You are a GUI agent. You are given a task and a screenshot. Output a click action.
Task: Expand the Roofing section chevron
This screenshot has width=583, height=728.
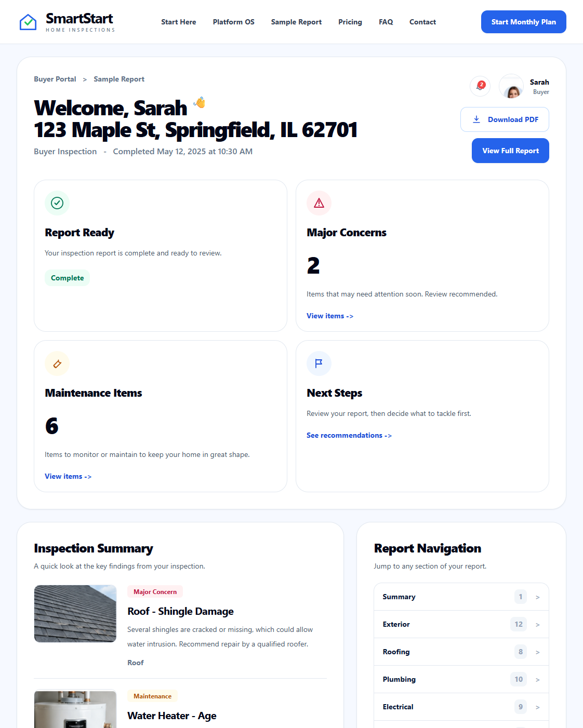click(538, 652)
